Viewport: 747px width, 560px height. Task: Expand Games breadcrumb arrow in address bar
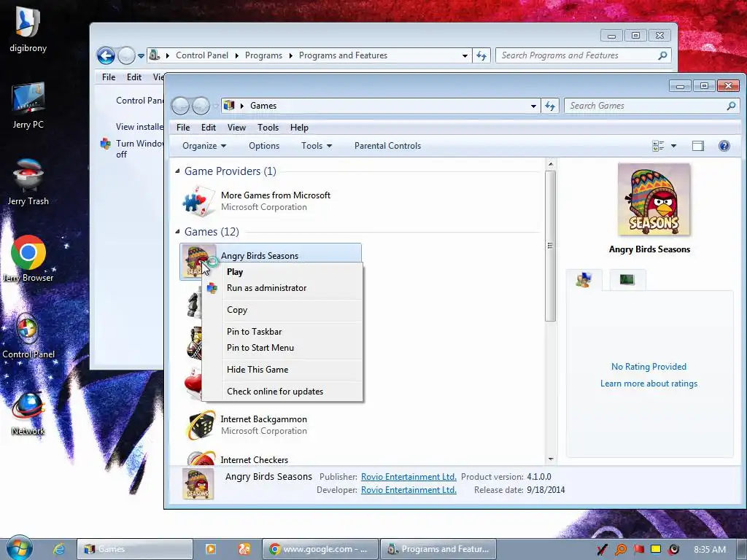click(x=241, y=106)
